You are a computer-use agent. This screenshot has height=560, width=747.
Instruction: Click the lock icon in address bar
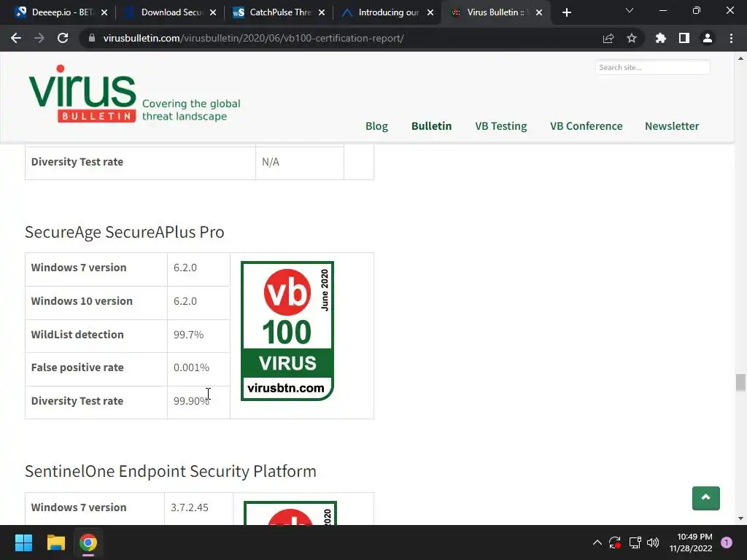(x=92, y=38)
